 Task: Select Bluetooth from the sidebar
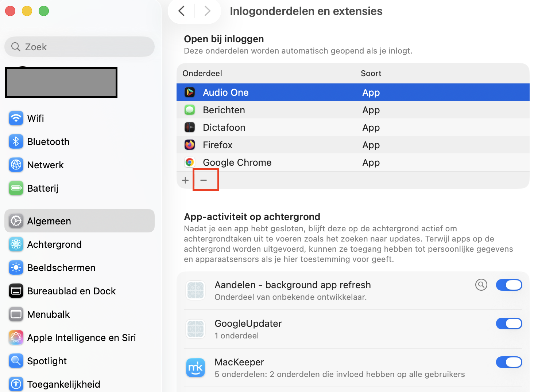pos(48,141)
